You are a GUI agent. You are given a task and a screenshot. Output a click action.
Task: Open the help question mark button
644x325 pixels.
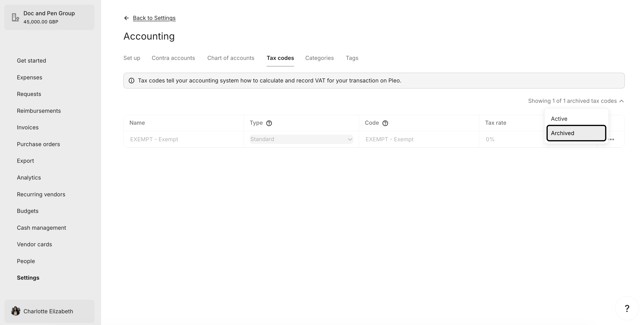pyautogui.click(x=627, y=308)
